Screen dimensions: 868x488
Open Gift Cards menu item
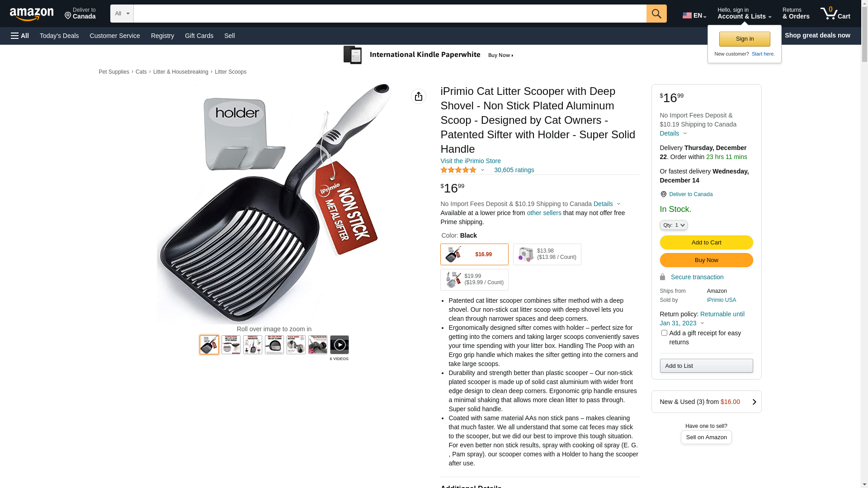click(199, 36)
